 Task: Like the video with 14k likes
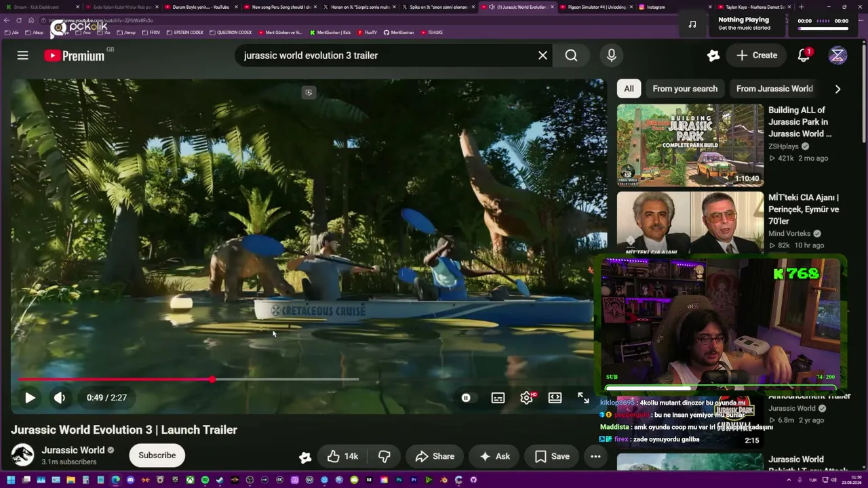tap(342, 456)
